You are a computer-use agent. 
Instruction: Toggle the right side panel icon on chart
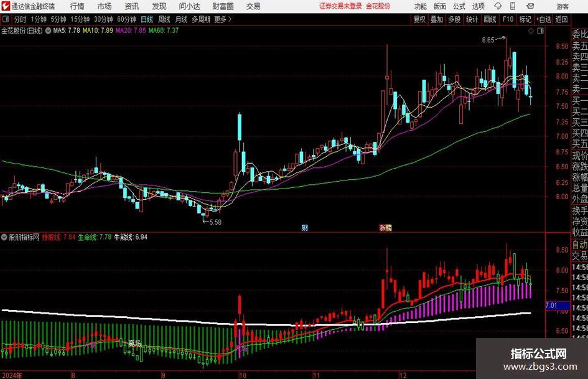point(540,31)
